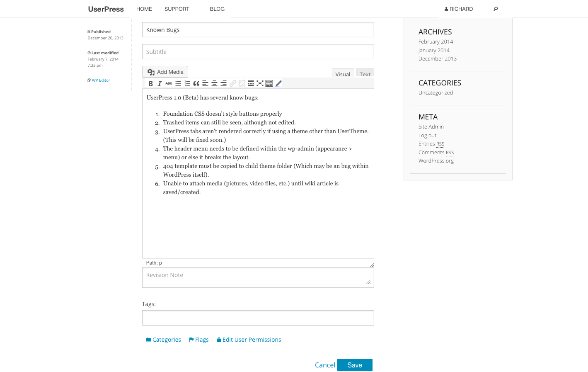Click the pen icon in editor toolbar
This screenshot has height=372, width=588.
coord(278,83)
